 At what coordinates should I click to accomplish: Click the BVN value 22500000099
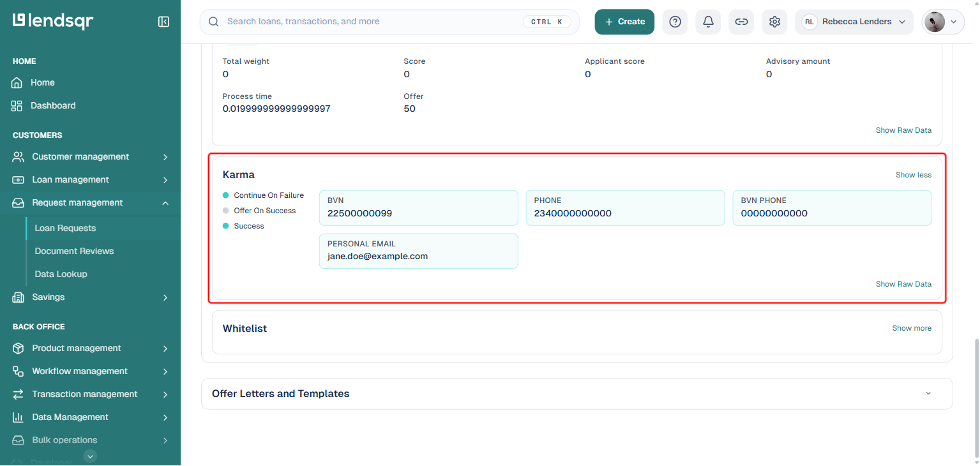tap(359, 214)
